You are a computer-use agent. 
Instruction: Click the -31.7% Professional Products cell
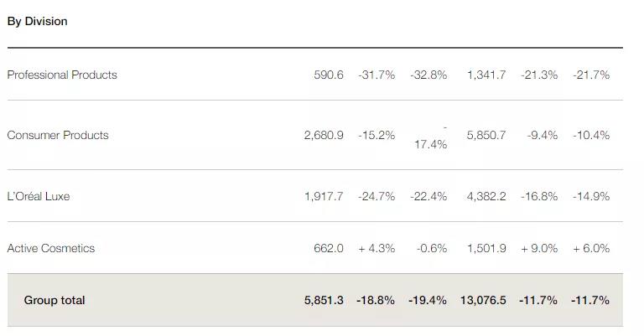(x=377, y=75)
